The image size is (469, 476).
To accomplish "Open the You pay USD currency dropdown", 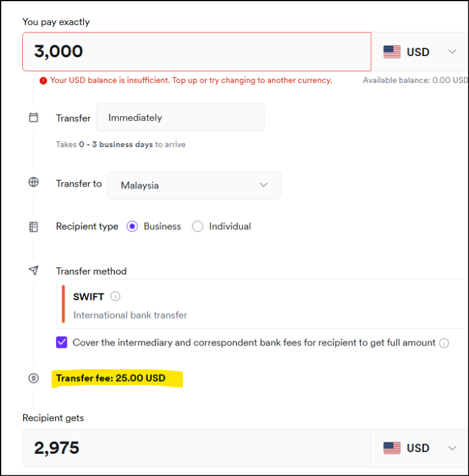I will pyautogui.click(x=420, y=52).
